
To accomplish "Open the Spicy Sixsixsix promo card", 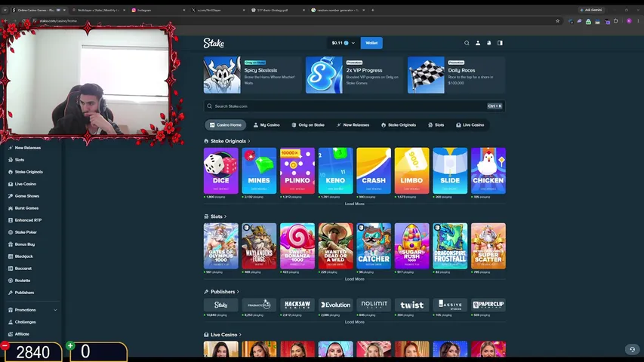I will (x=252, y=75).
